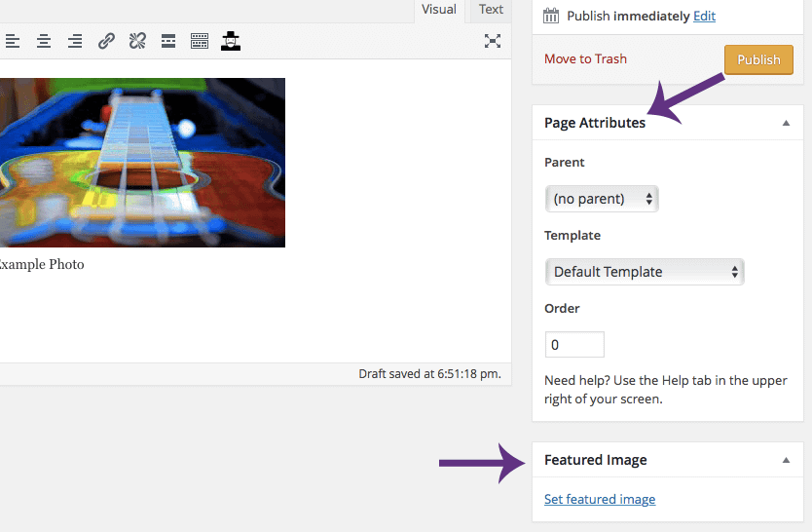The height and width of the screenshot is (532, 812).
Task: Click the Move to Trash link
Action: [x=585, y=58]
